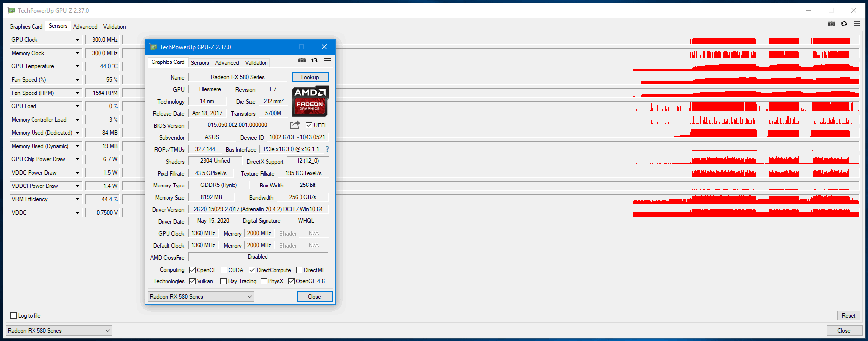Open the Memory Controller Load dropdown
Screen dimensions: 868x341
pyautogui.click(x=77, y=120)
